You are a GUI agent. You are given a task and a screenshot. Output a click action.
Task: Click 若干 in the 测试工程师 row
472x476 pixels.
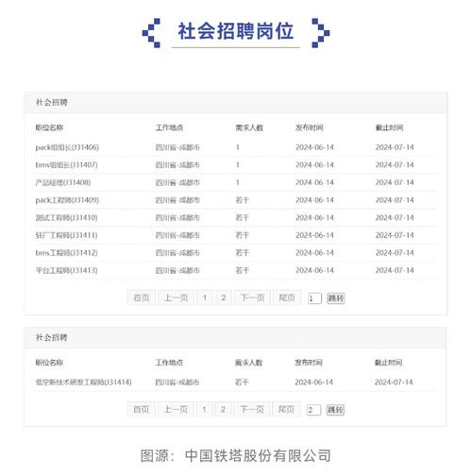pos(243,218)
